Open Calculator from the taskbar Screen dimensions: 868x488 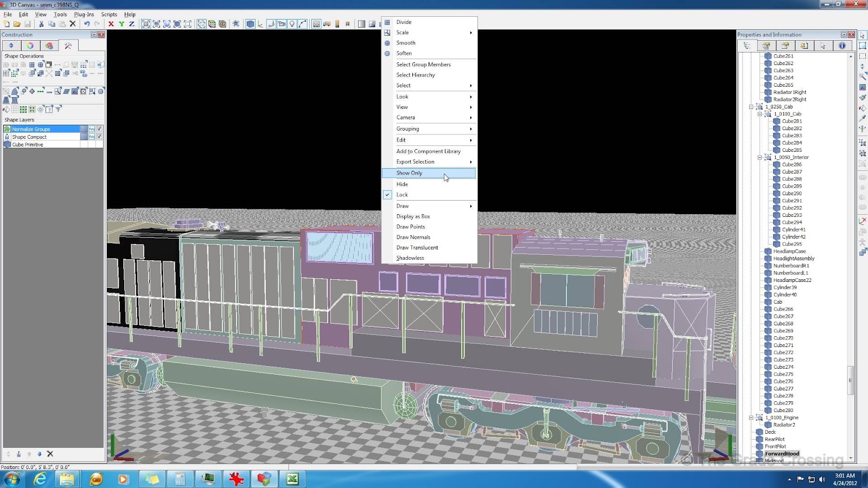click(180, 479)
